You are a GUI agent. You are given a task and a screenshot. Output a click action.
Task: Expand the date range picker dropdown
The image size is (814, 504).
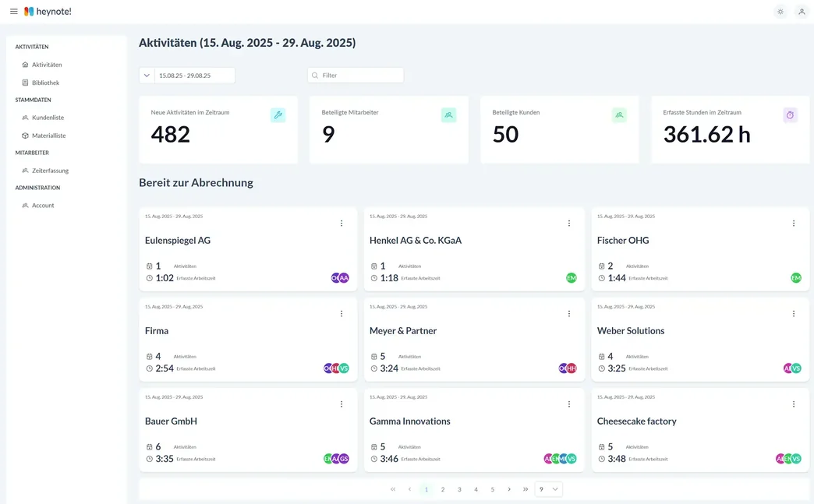[146, 75]
